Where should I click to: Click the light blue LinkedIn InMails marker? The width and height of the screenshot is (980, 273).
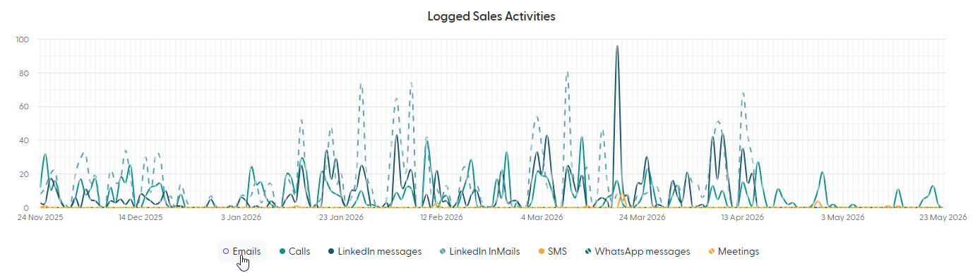point(442,251)
